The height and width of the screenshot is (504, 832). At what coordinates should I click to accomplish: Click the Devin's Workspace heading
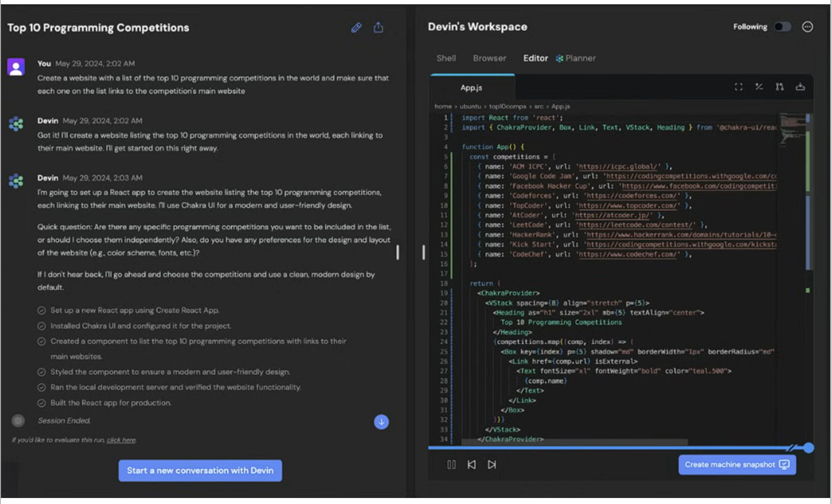[477, 27]
